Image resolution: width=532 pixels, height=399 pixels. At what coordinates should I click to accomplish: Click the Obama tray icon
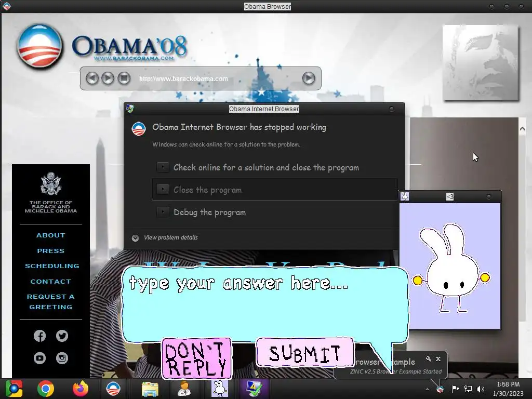point(440,389)
